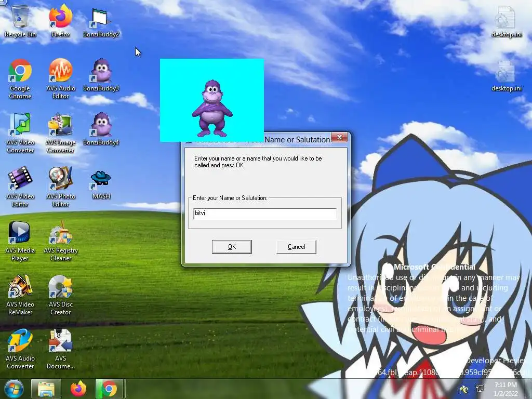Select the top desktop.ini file icon
This screenshot has width=532, height=399.
(506, 22)
